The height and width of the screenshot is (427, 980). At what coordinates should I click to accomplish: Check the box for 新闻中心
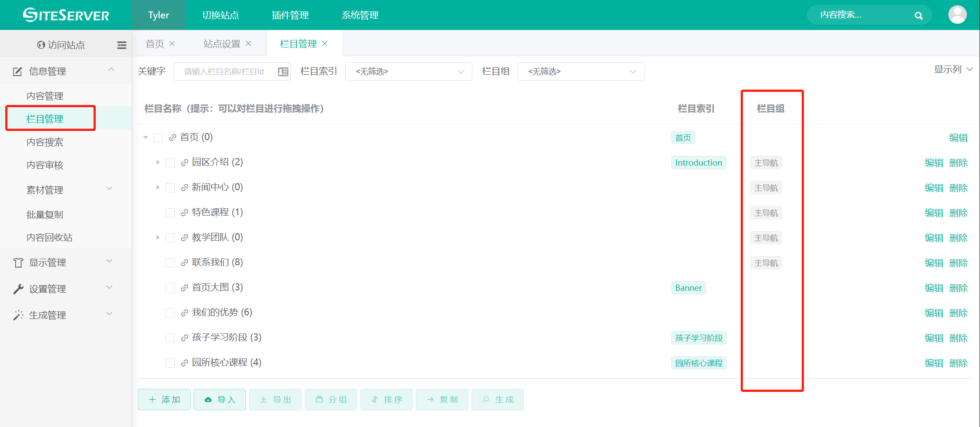pyautogui.click(x=170, y=188)
